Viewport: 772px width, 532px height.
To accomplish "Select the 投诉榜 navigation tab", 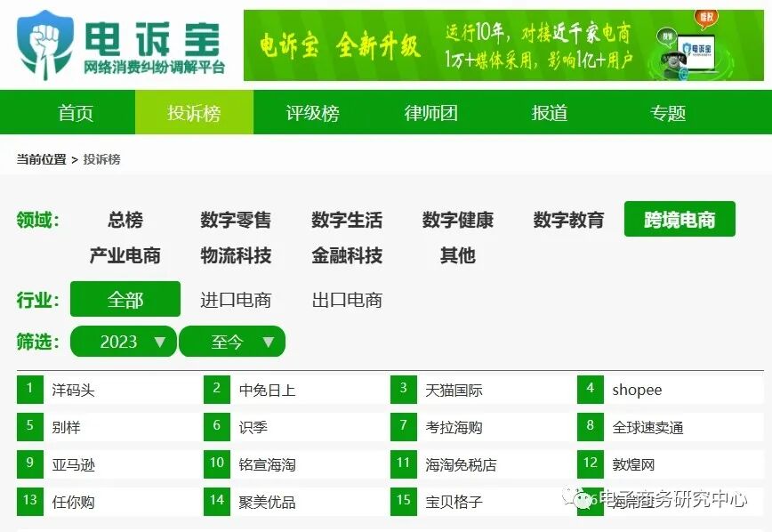I will coord(193,112).
